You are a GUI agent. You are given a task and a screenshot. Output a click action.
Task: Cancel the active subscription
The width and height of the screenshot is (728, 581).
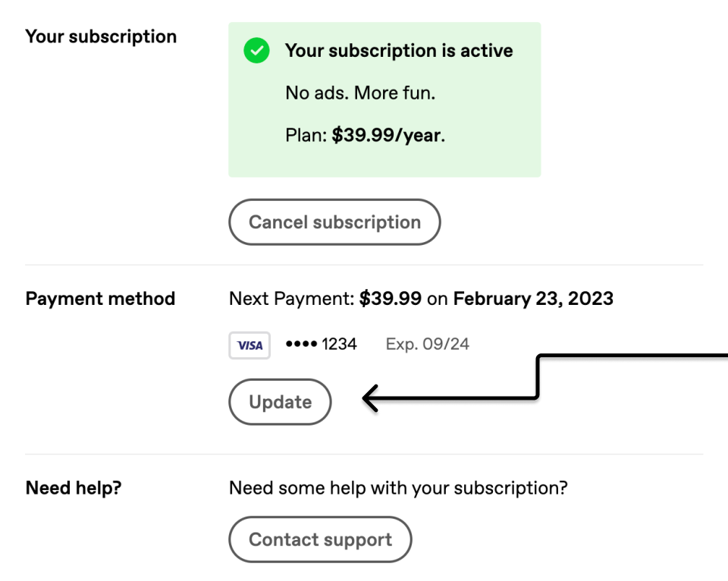(x=334, y=222)
